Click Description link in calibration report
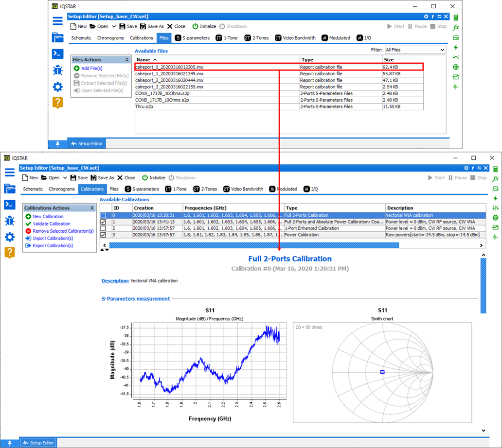This screenshot has width=502, height=448. click(x=115, y=281)
